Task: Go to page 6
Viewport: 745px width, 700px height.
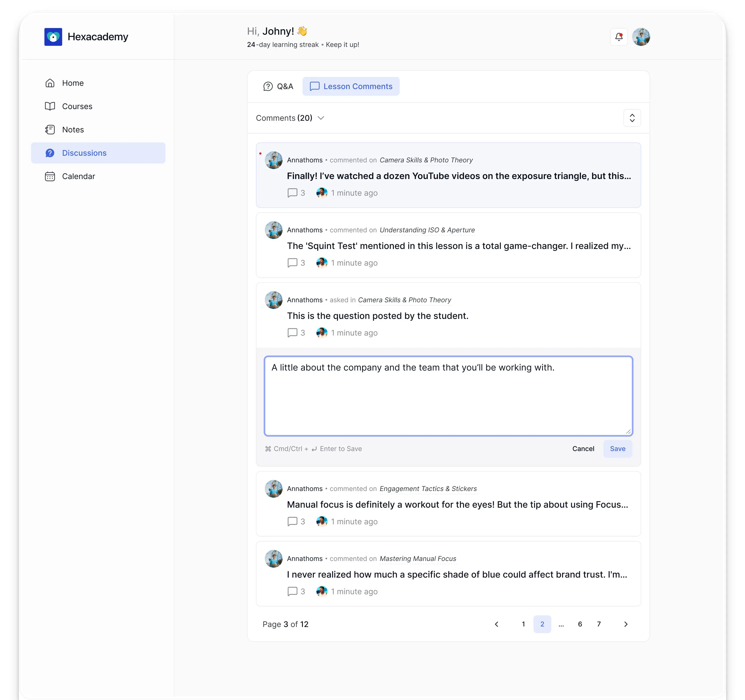Action: click(580, 624)
